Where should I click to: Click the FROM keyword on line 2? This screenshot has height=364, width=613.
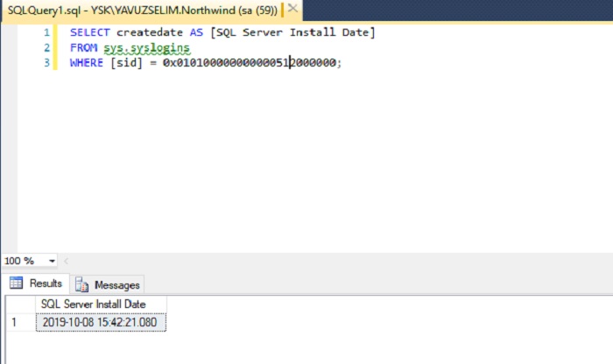pos(83,47)
